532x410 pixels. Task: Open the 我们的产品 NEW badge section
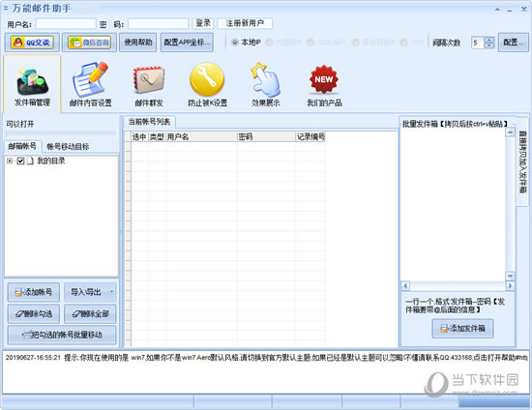point(324,85)
